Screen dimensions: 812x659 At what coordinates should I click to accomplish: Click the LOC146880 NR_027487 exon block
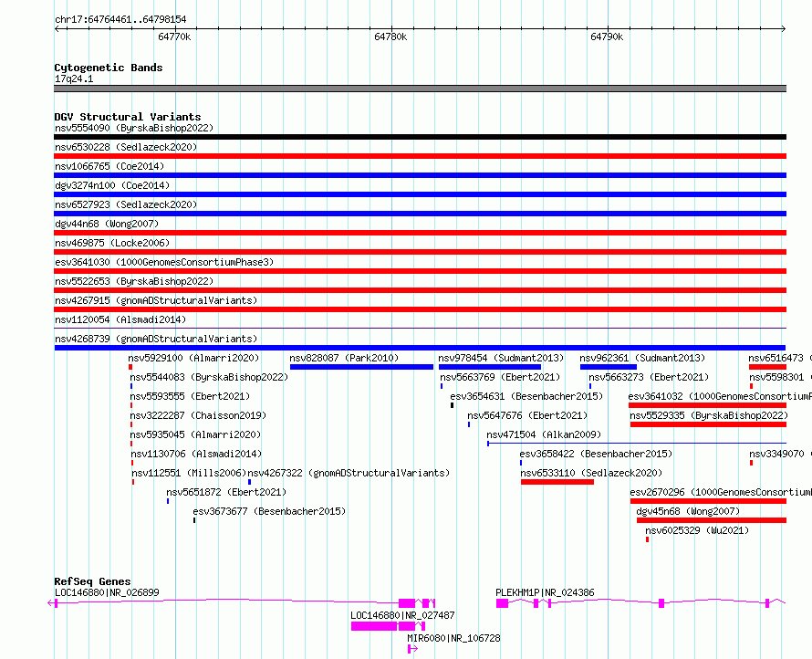point(374,626)
